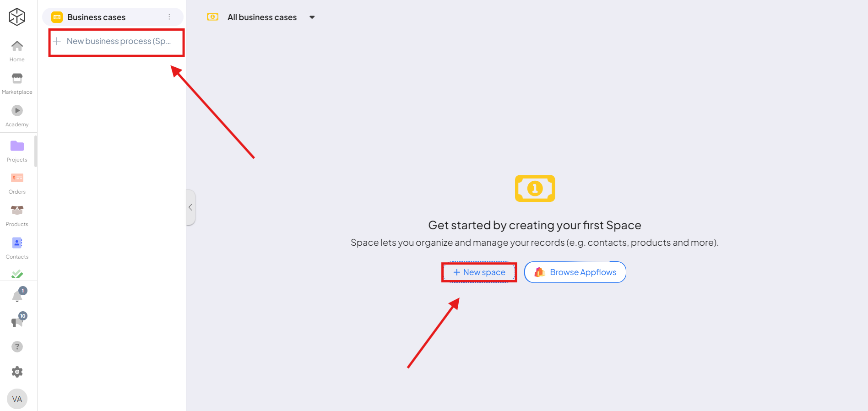Open settings gear icon in the sidebar
The image size is (868, 411).
[17, 372]
